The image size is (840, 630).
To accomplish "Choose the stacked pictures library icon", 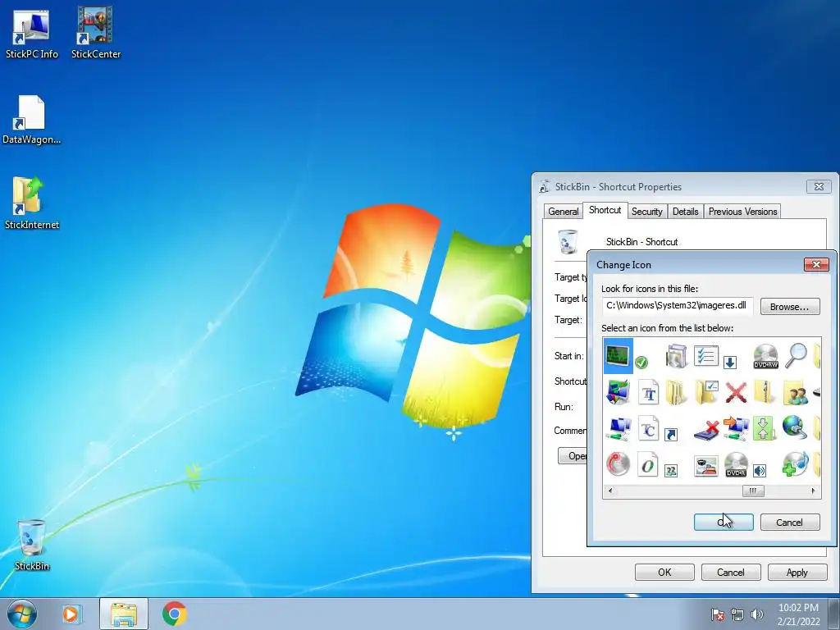I will tap(676, 356).
